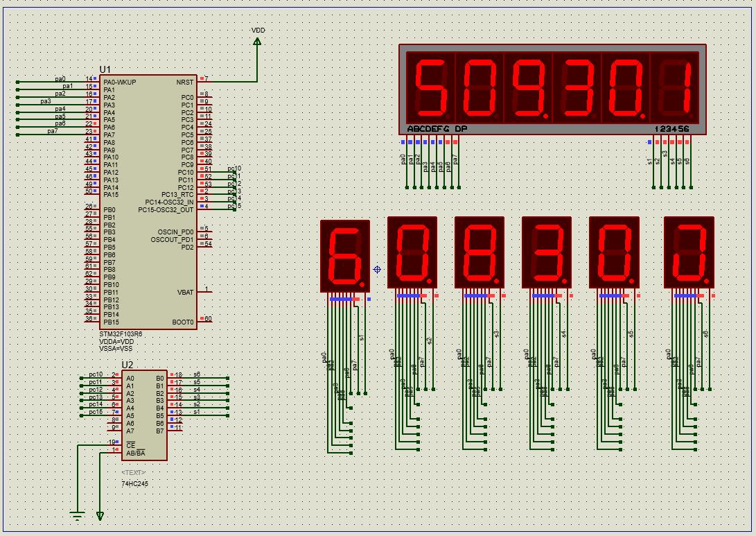756x536 pixels.
Task: Click the PB15 pin label on U1
Action: click(111, 322)
